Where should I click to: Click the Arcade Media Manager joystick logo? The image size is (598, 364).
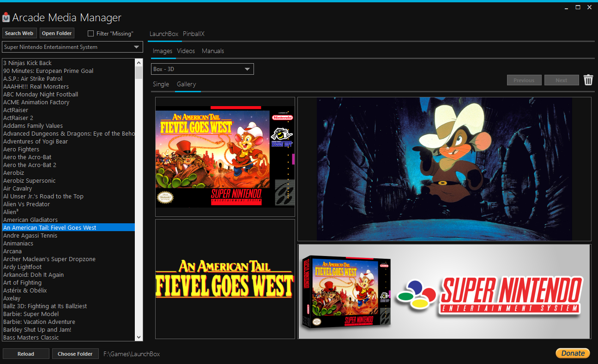pos(6,18)
